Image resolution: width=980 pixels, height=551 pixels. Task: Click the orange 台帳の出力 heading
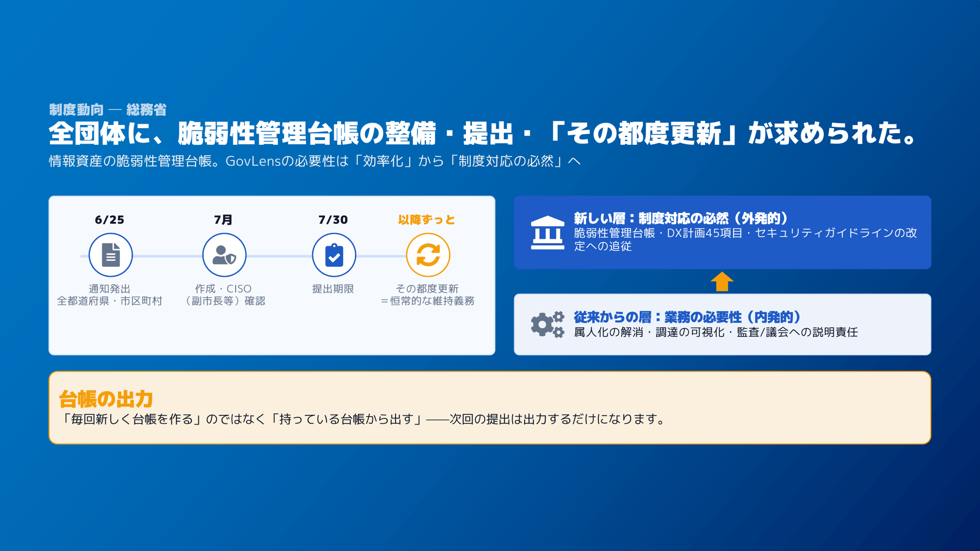106,399
